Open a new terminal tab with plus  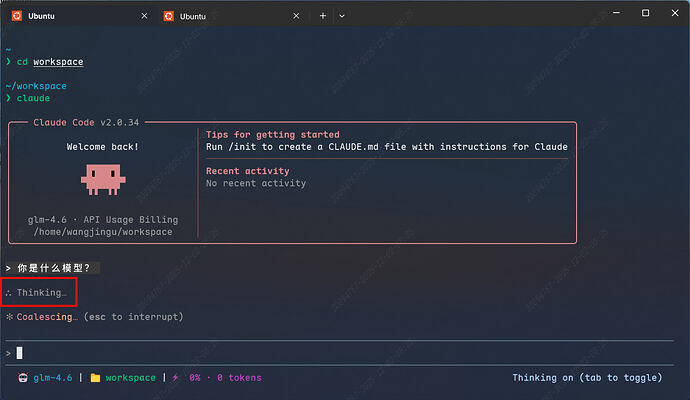pos(323,16)
